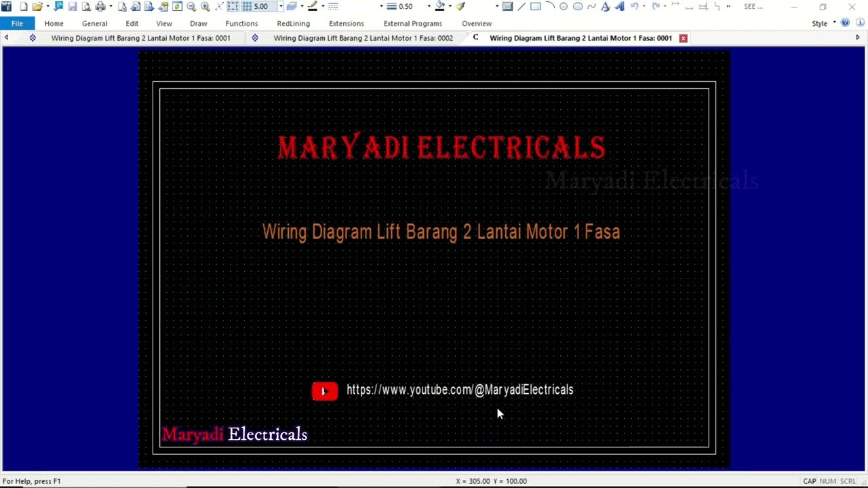Open print preview magnifier page icon
This screenshot has width=868, height=488.
pos(86,6)
